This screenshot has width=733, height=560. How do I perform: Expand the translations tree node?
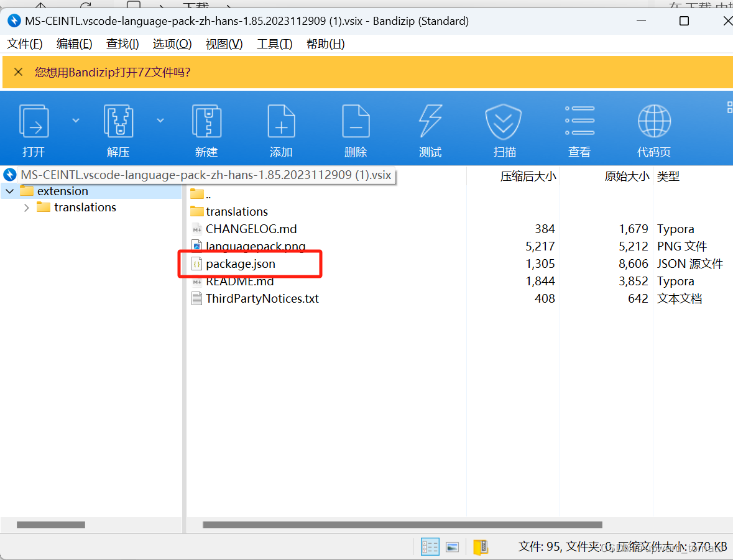[27, 208]
